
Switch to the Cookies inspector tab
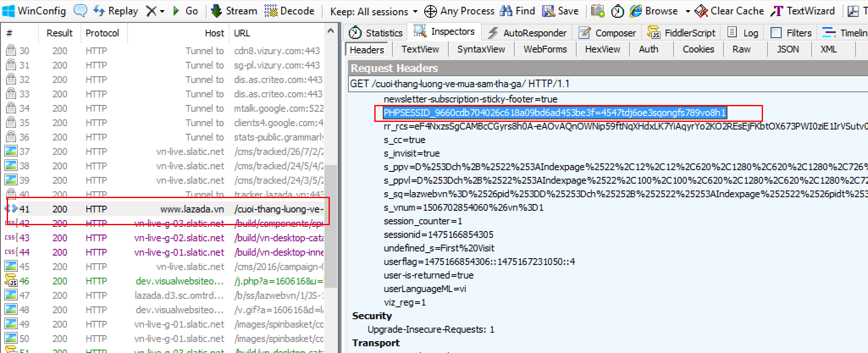pyautogui.click(x=698, y=49)
